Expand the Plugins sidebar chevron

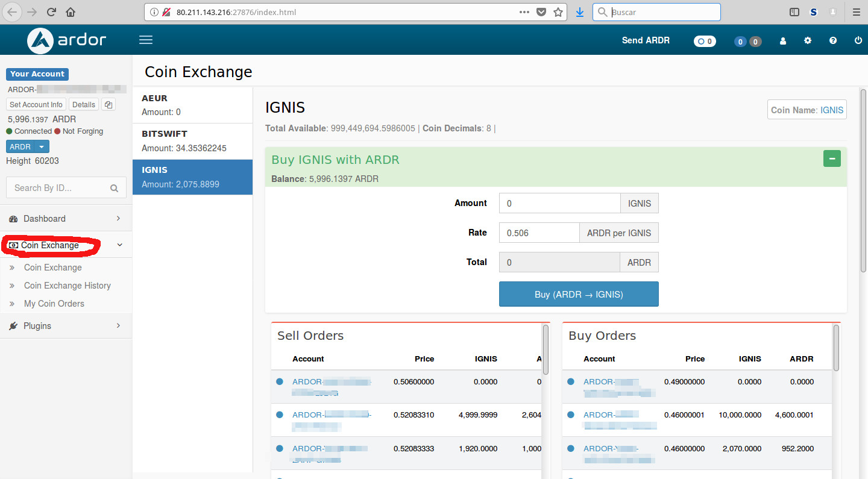point(118,325)
